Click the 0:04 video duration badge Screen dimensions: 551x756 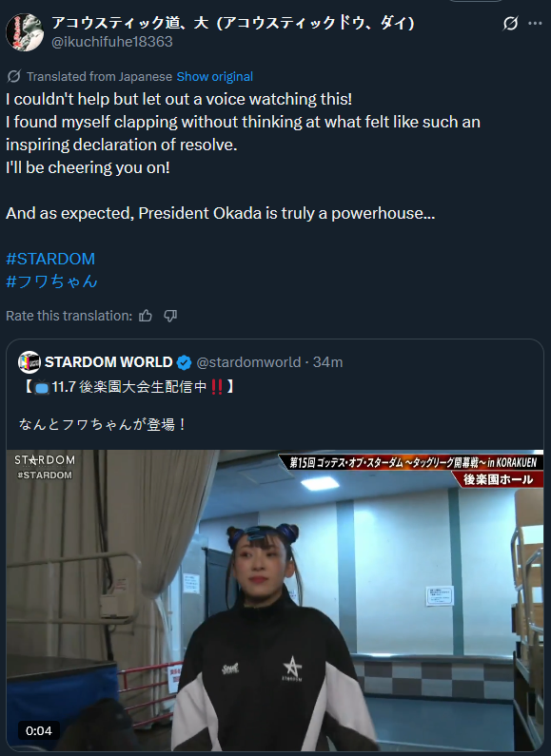point(39,731)
